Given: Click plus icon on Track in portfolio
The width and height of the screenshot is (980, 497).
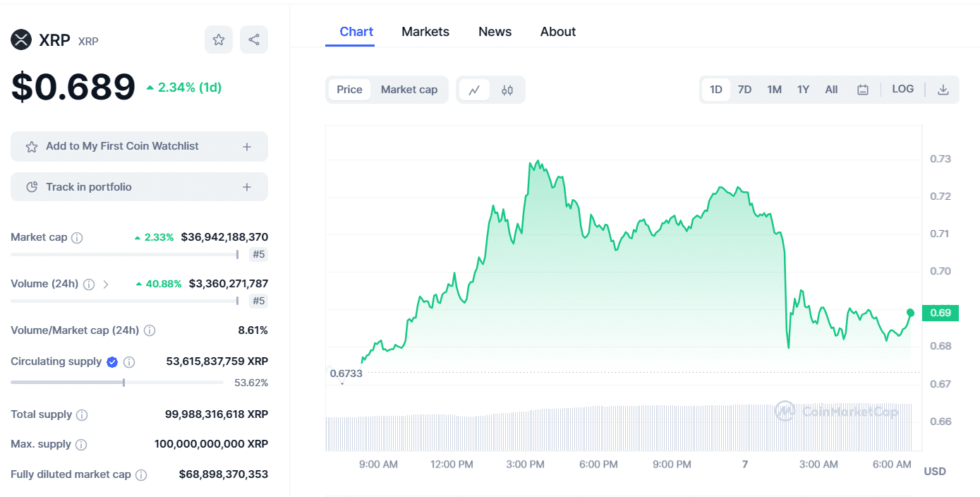Looking at the screenshot, I should click(x=247, y=187).
